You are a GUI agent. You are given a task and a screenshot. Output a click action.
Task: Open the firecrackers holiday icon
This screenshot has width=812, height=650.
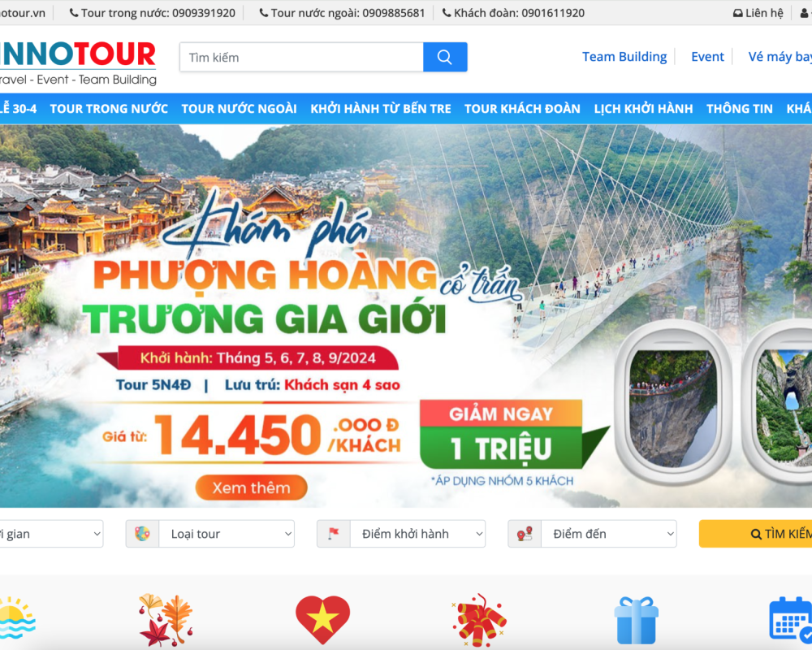480,620
